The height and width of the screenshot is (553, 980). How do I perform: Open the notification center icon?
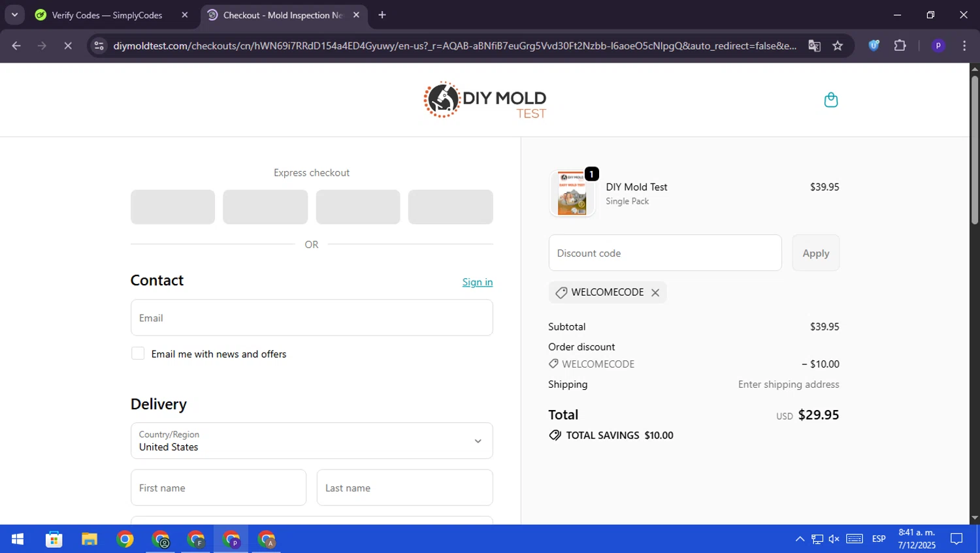tap(956, 539)
